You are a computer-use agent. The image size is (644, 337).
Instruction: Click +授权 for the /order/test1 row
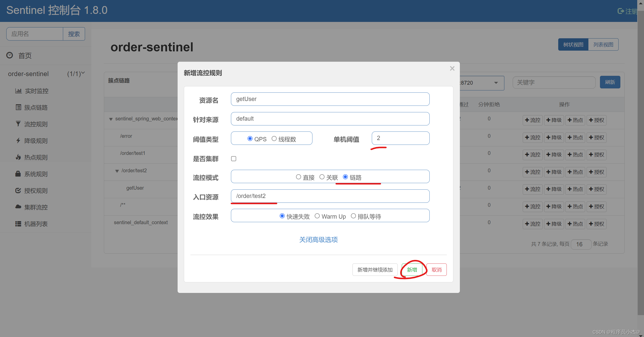coord(596,155)
